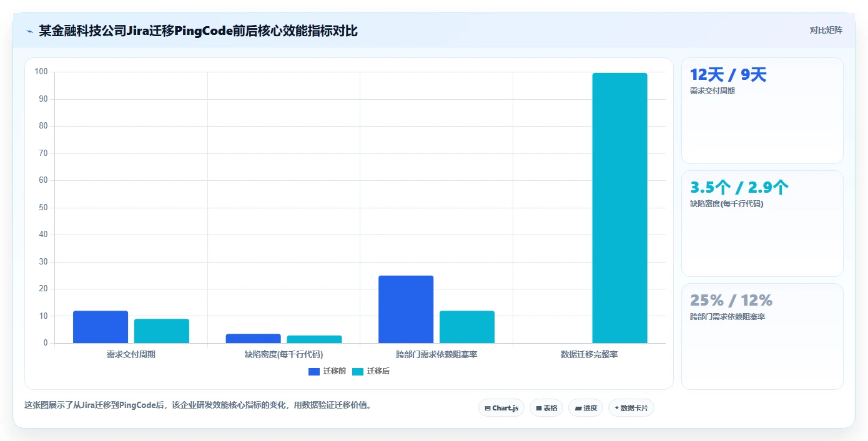
Task: Toggle the 迁移后 legend color box
Action: (x=358, y=372)
